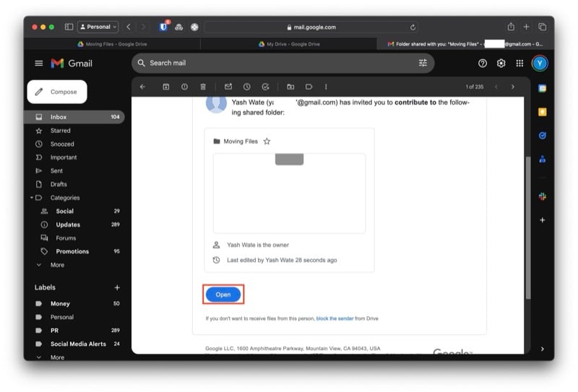Collapse the Categories section
The image size is (578, 392).
(x=32, y=198)
